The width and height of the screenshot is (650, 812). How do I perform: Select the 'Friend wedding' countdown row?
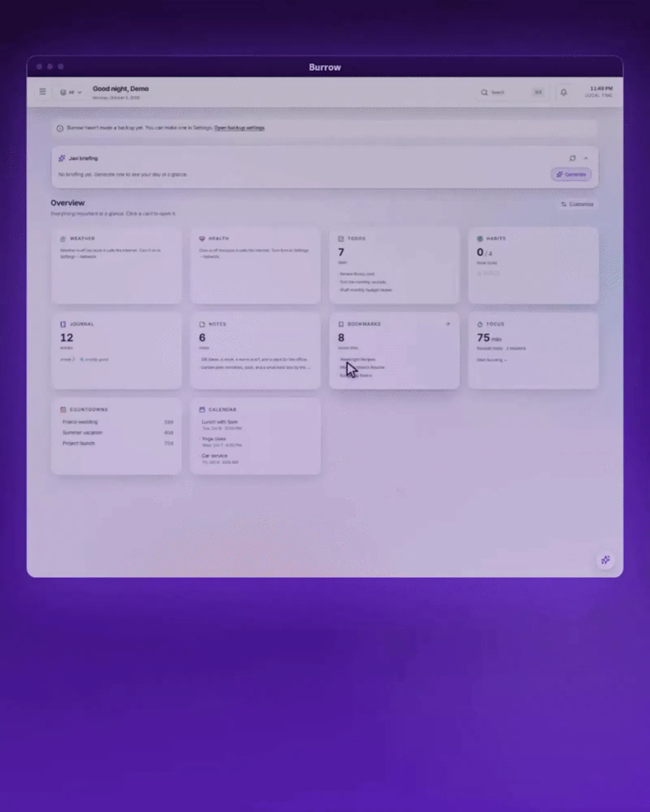(x=118, y=422)
